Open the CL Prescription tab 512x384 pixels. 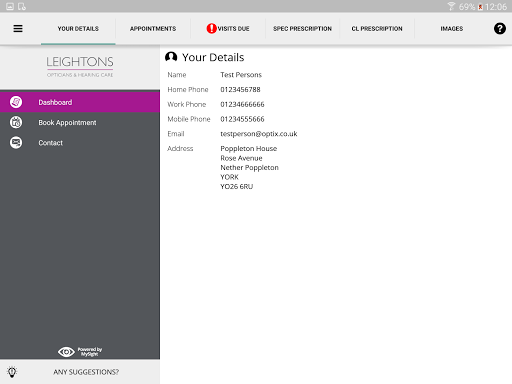[377, 29]
